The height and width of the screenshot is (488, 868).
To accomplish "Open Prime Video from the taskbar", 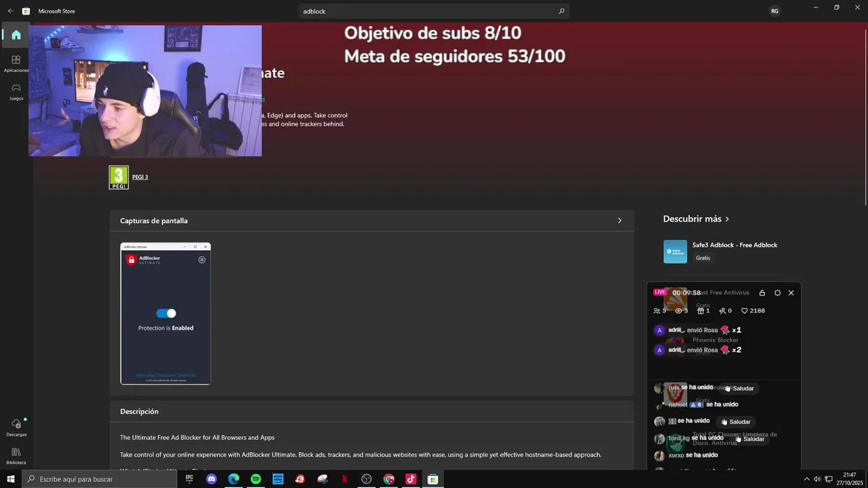I will tap(278, 479).
